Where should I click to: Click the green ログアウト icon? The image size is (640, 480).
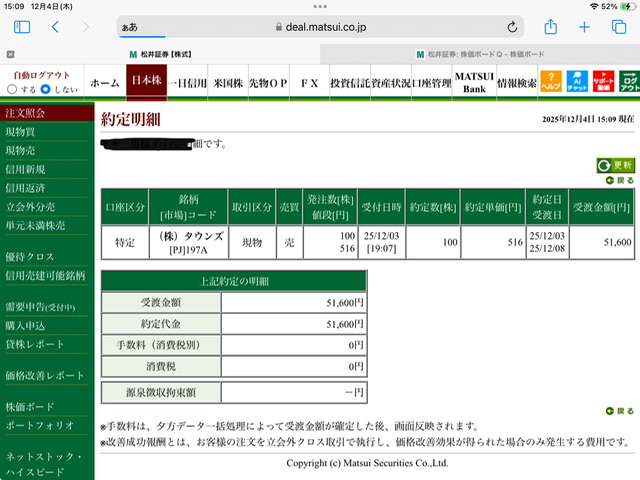[x=629, y=81]
